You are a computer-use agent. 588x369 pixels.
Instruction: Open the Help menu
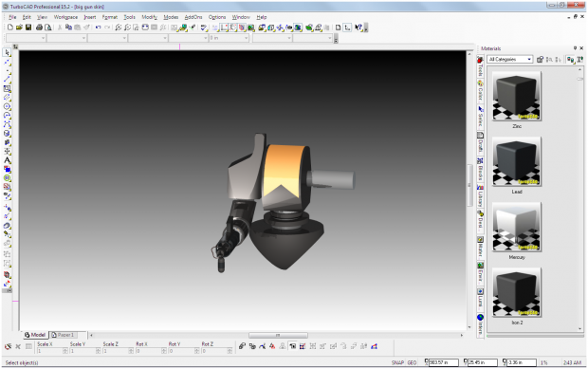tap(262, 17)
